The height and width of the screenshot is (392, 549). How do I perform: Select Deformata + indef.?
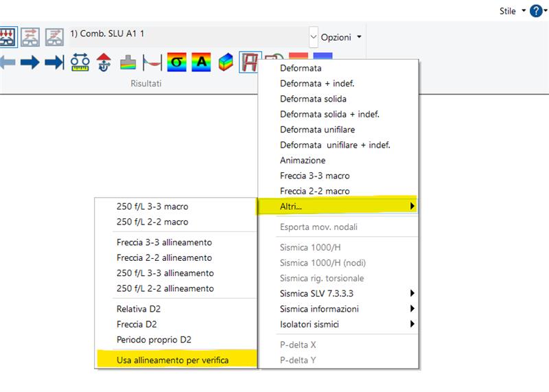[x=338, y=83]
